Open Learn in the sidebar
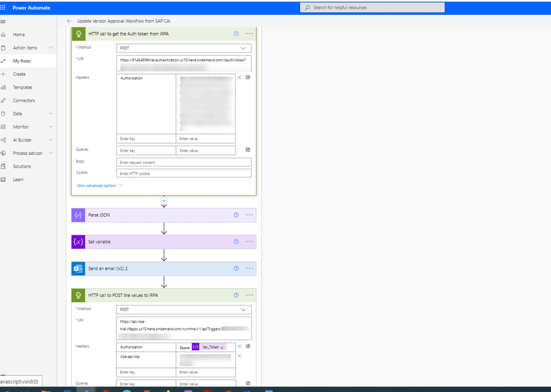Image resolution: width=551 pixels, height=392 pixels. [x=18, y=180]
